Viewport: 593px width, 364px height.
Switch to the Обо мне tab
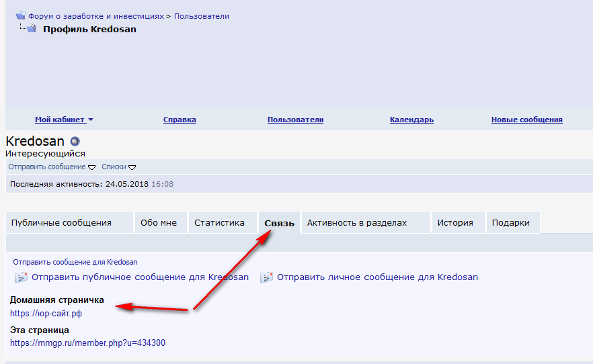(x=161, y=223)
